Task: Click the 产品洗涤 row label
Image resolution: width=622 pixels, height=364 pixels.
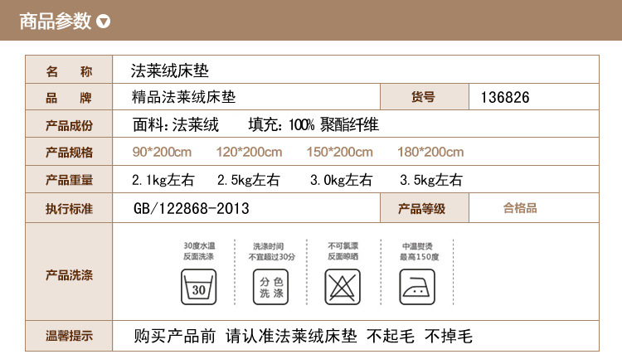Action: [69, 275]
